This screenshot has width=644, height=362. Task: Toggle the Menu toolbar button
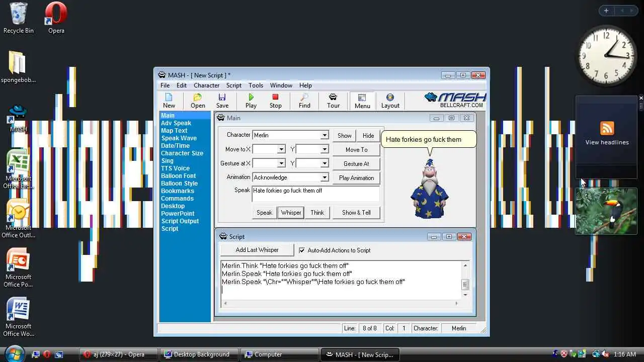pos(362,101)
